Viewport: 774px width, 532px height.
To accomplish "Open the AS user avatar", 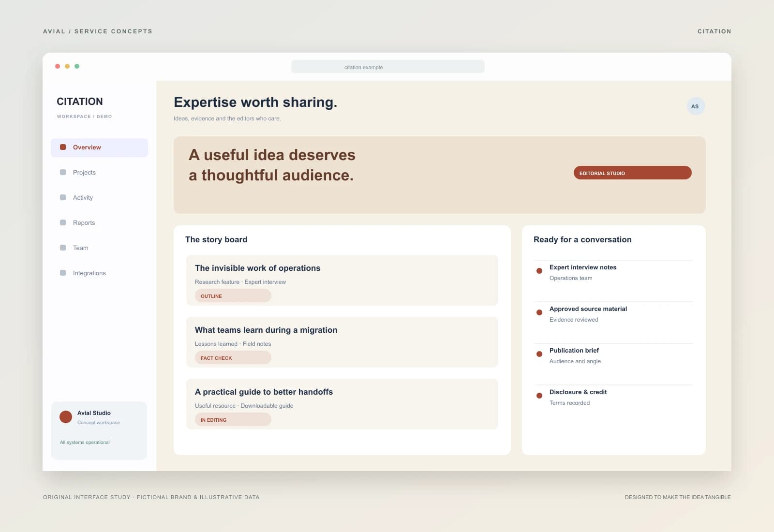I will [696, 106].
